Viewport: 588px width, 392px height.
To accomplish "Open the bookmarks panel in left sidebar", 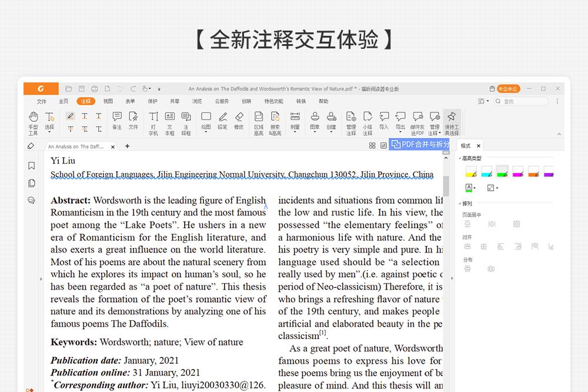I will 32,165.
